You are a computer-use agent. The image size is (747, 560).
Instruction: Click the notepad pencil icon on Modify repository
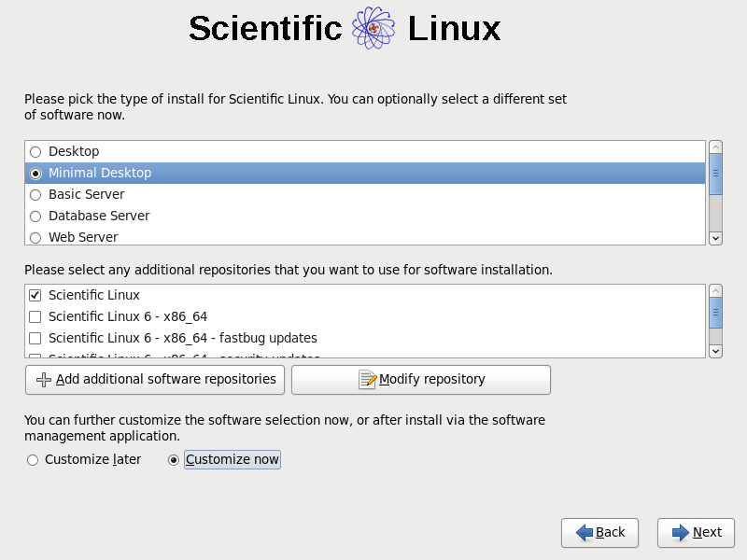coord(367,380)
